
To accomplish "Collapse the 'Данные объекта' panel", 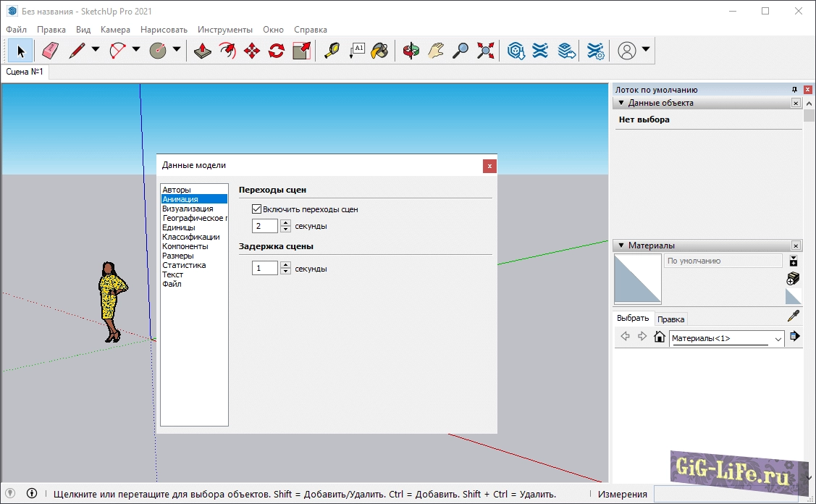I will tap(621, 103).
